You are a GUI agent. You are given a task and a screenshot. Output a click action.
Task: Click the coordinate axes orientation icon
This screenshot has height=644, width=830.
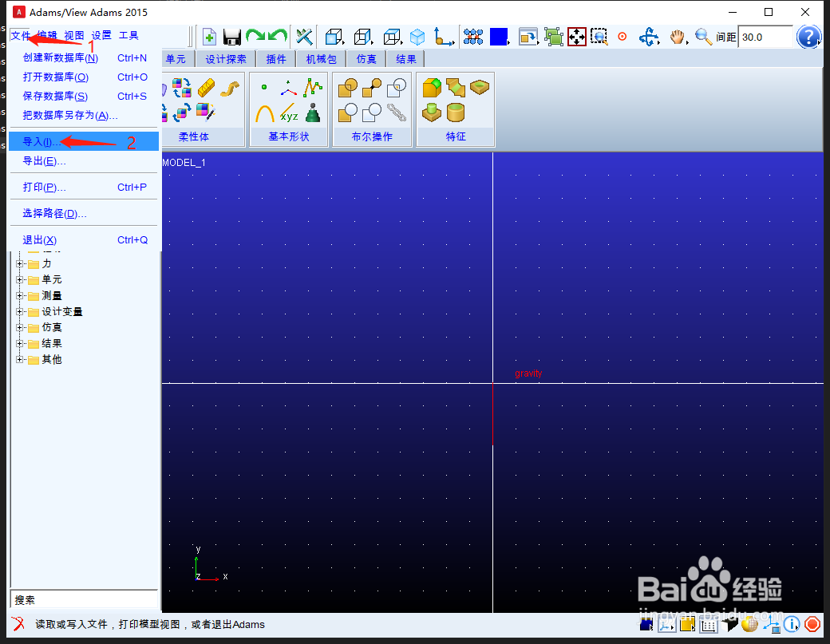coord(444,37)
